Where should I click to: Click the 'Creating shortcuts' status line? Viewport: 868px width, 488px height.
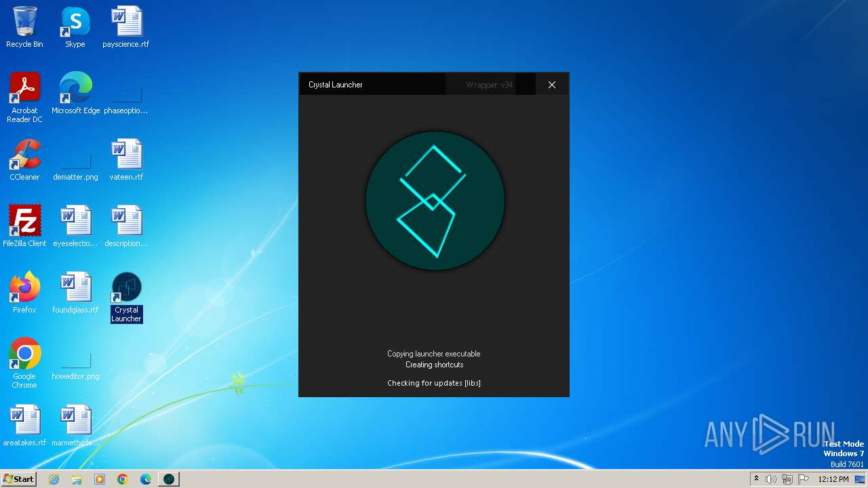coord(434,365)
